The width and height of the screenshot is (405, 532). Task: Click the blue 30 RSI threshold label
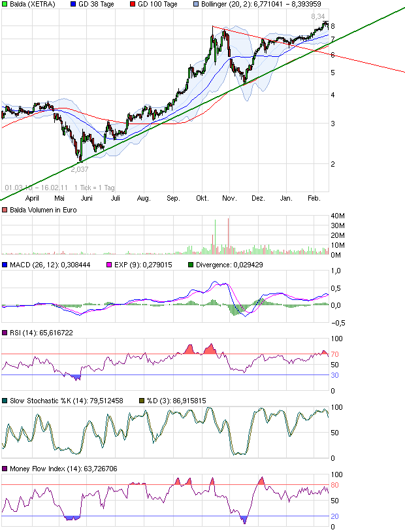pyautogui.click(x=335, y=375)
